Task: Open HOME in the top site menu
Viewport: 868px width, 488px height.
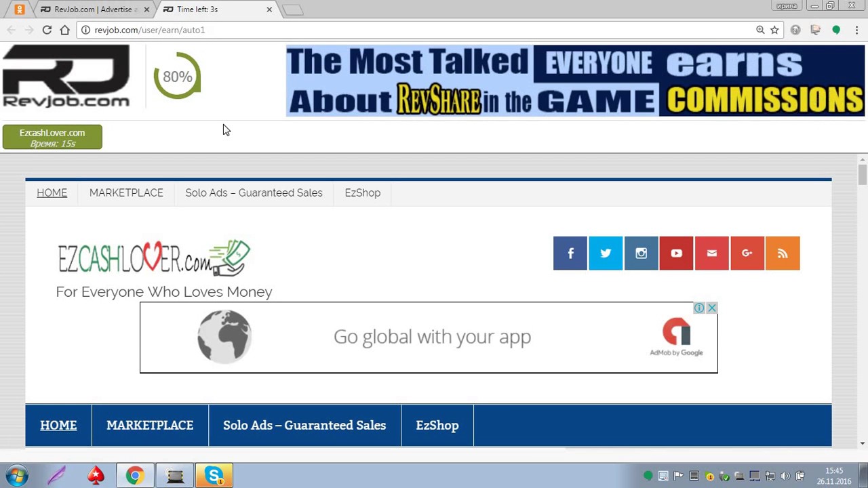Action: [52, 192]
